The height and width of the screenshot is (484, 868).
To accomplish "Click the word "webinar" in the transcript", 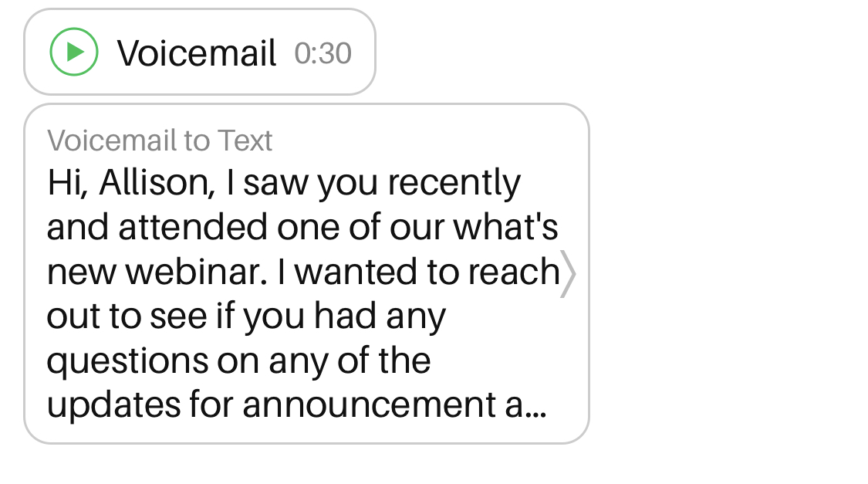I will pos(196,272).
